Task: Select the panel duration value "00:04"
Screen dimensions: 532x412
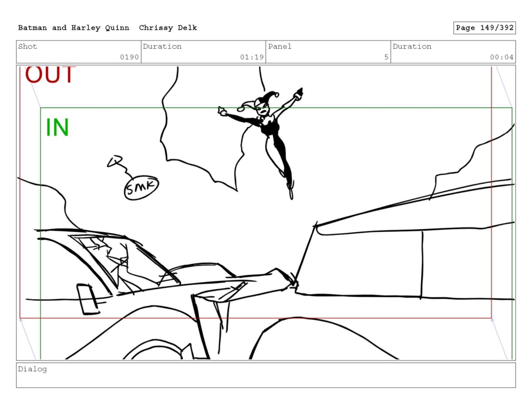Action: [501, 57]
